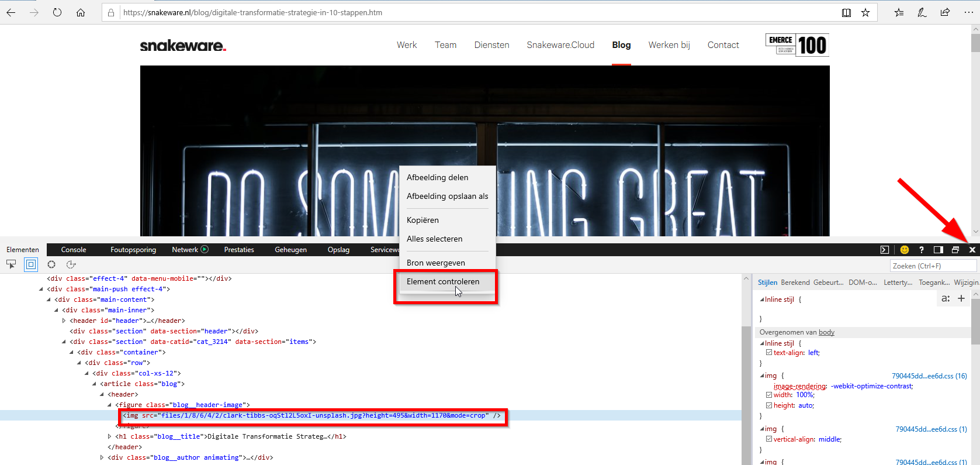Uncheck the text-align property checkbox

[769, 353]
